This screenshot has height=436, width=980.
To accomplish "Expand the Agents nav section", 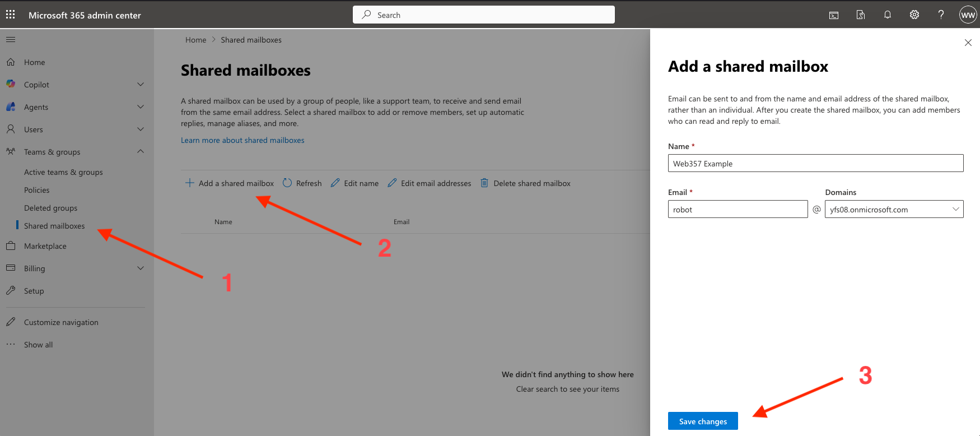I will (141, 106).
